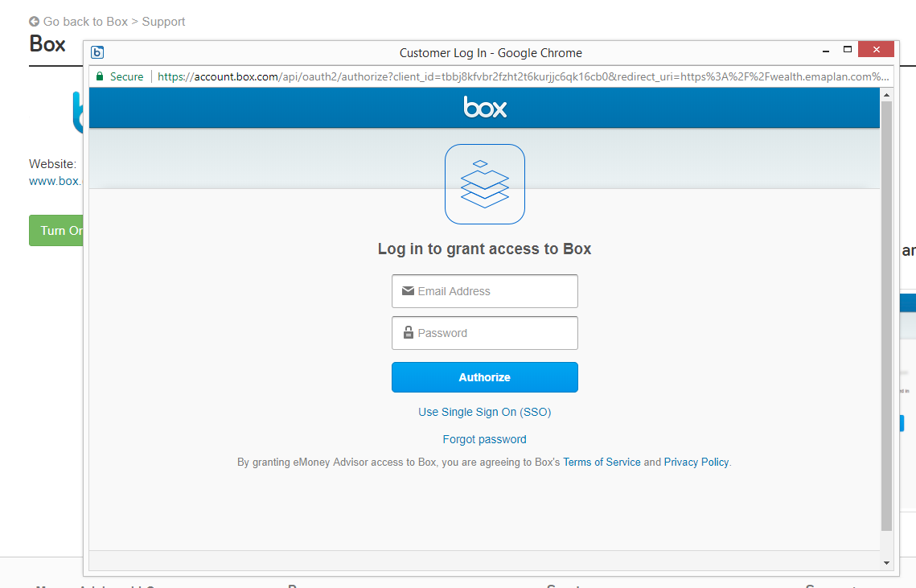The height and width of the screenshot is (588, 916).
Task: Minimize the Customer Log In window
Action: (x=825, y=51)
